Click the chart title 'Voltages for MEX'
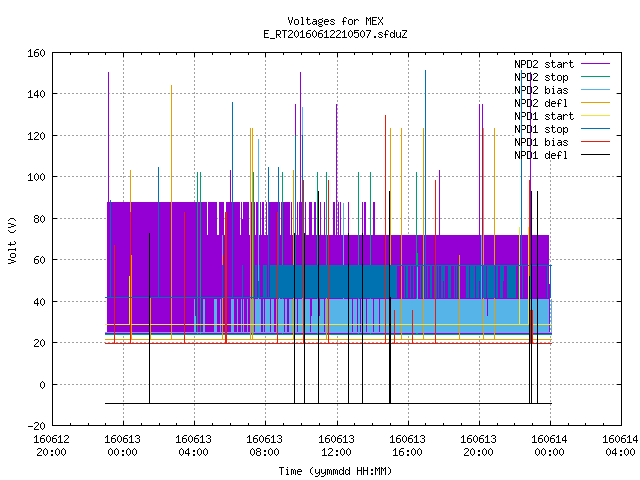The width and height of the screenshot is (640, 480). coord(335,21)
